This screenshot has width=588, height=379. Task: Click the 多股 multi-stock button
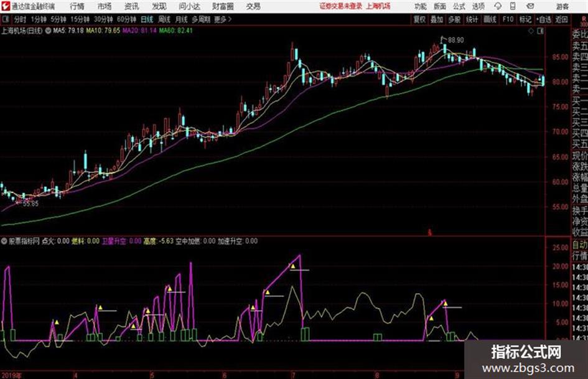(454, 19)
